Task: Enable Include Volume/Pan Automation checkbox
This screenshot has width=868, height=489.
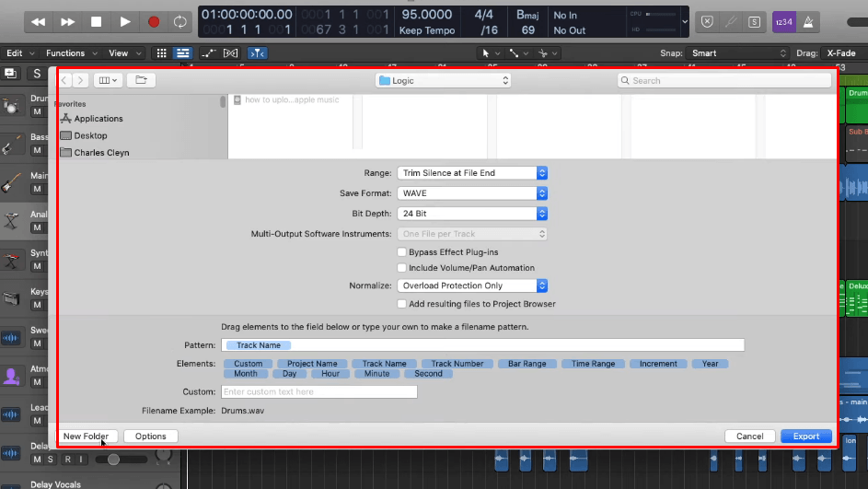Action: click(x=402, y=268)
